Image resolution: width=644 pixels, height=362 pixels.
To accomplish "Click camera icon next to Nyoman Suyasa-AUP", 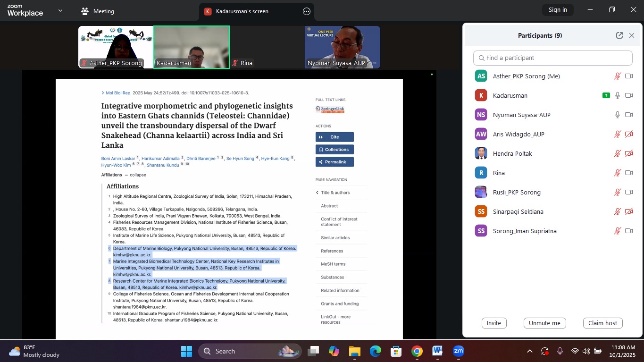I will 629,115.
